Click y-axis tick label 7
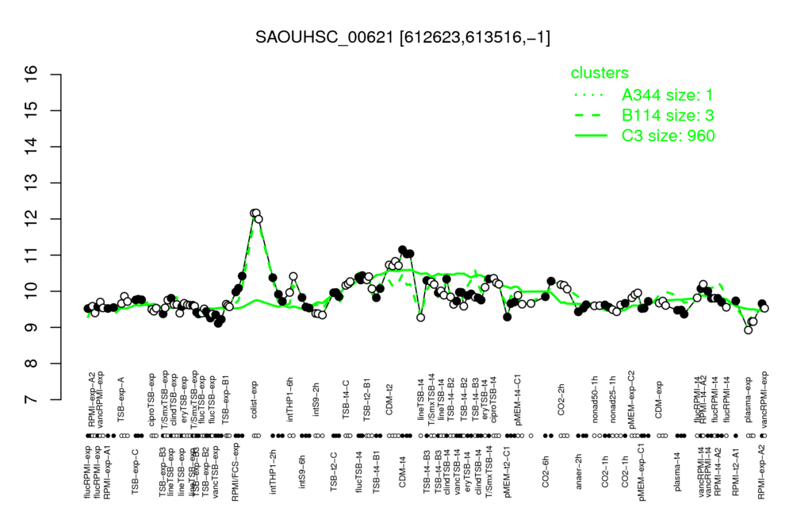Image resolution: width=812 pixels, height=508 pixels. (x=32, y=400)
